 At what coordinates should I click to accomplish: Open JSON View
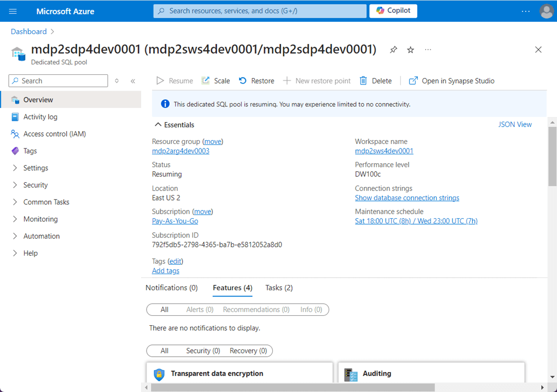515,124
